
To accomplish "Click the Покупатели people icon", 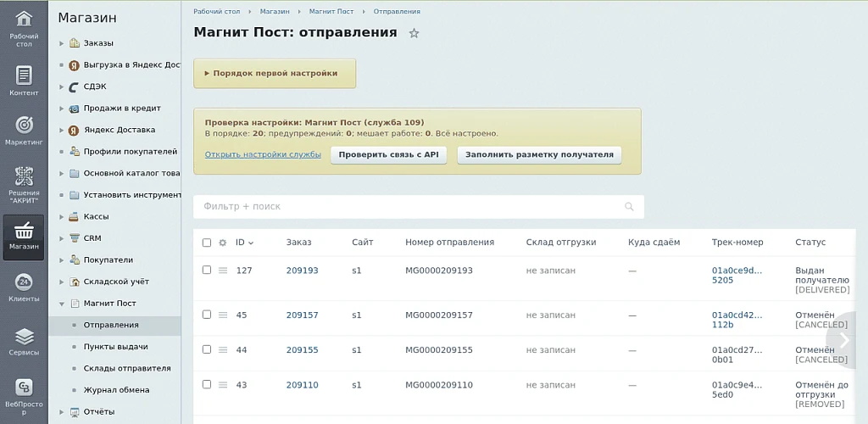I will point(75,259).
